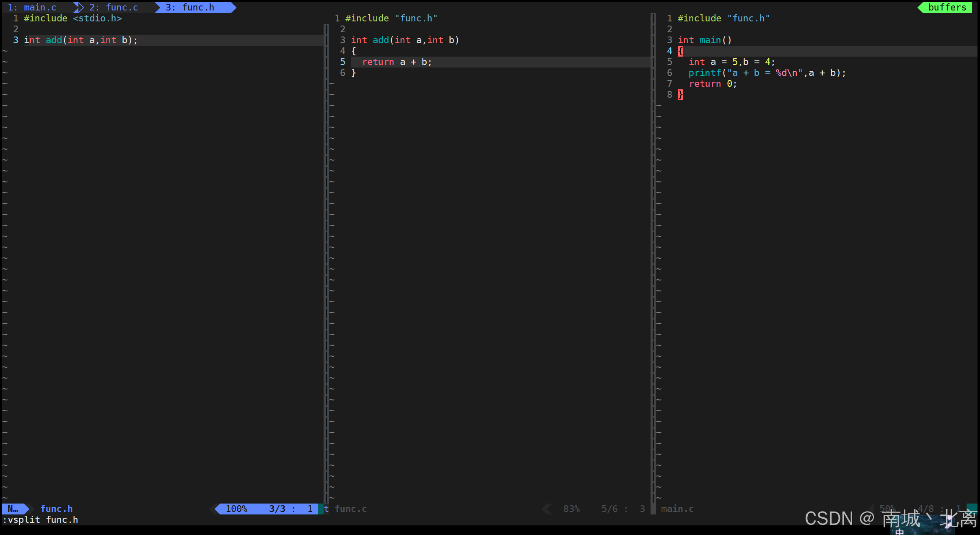Select the func.h buffer tab
Screen dimensions: 980x535
(x=190, y=8)
